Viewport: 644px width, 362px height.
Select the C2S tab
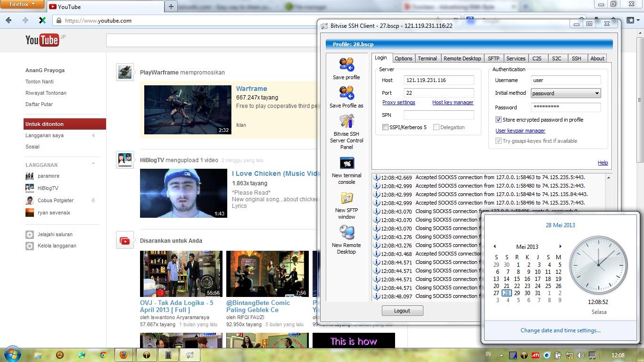537,58
